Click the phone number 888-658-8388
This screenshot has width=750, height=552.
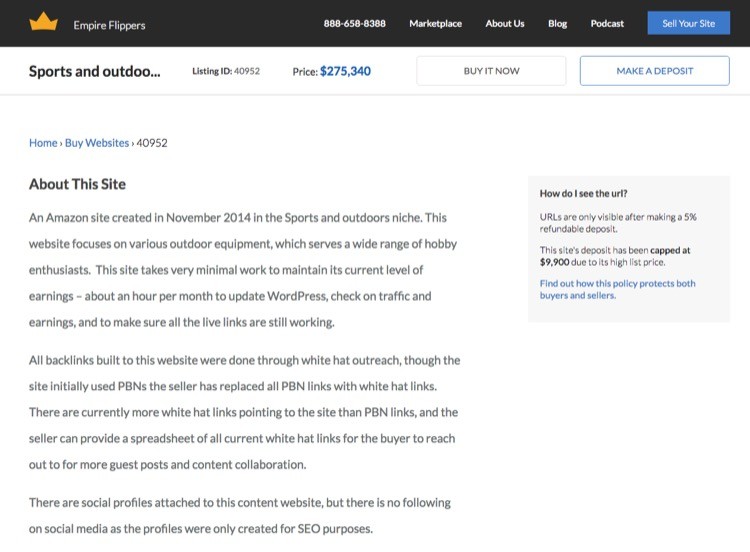[x=354, y=23]
